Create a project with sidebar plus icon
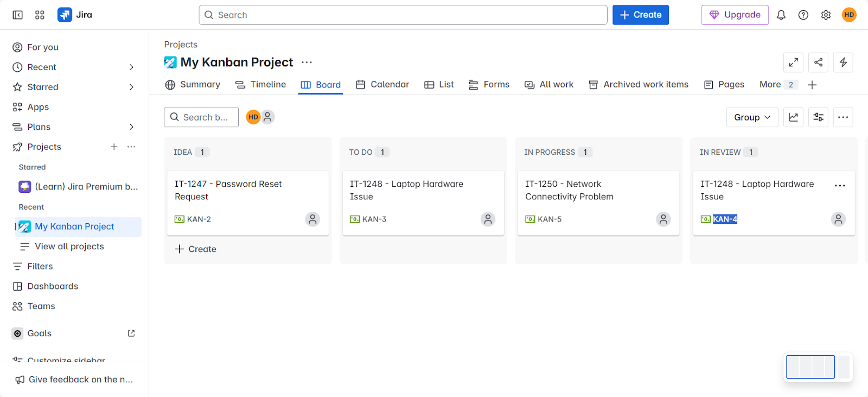868x397 pixels. coord(114,147)
